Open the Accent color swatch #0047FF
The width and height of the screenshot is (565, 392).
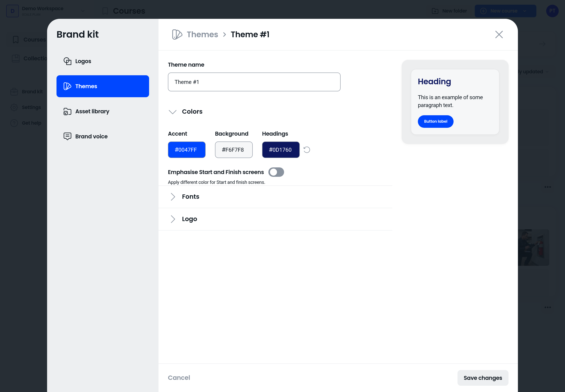pyautogui.click(x=187, y=150)
